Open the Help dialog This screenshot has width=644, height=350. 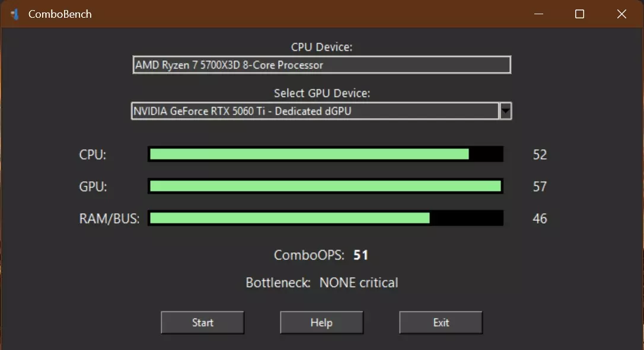(321, 323)
